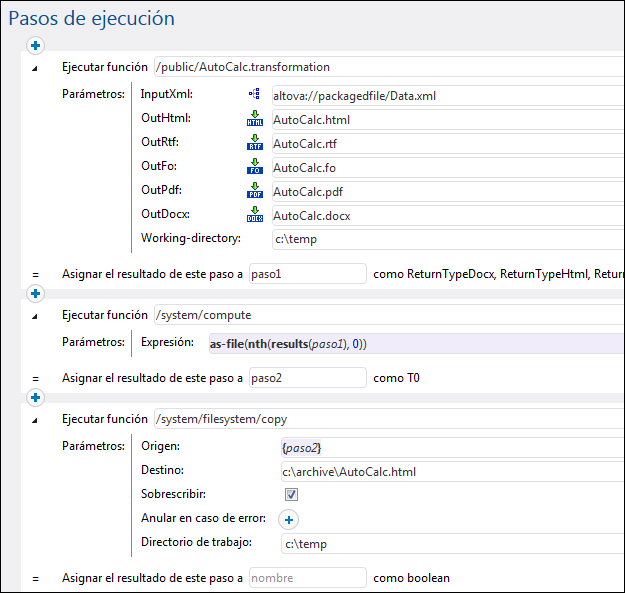Click the OutDocx DOCX file icon

click(254, 215)
